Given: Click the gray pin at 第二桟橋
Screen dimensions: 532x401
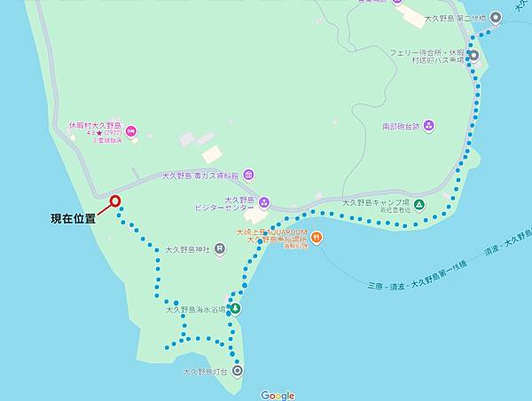Looking at the screenshot, I should [x=496, y=18].
